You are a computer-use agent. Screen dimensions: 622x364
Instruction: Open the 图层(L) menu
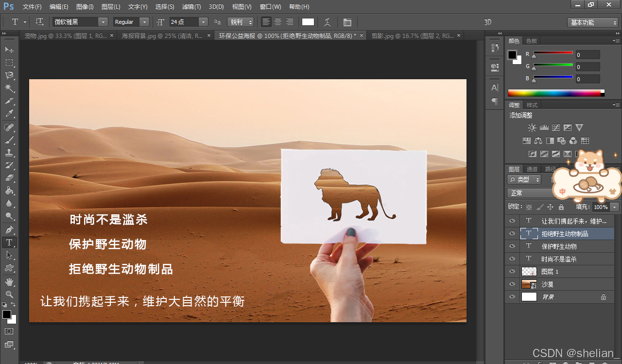click(x=111, y=7)
